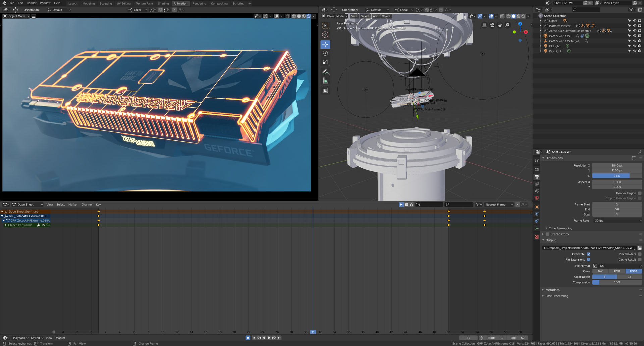Open the Dope Sheet mode dropdown
Image resolution: width=644 pixels, height=346 pixels.
tap(28, 205)
